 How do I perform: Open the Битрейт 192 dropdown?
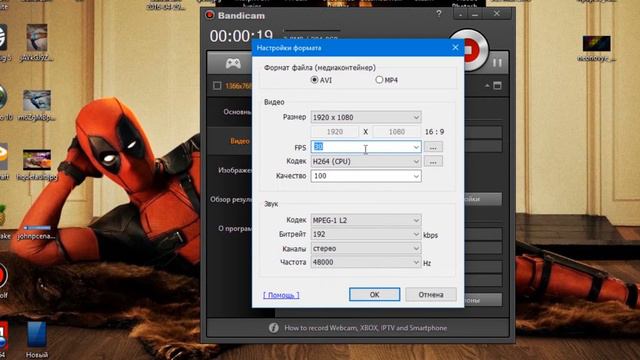tap(366, 234)
